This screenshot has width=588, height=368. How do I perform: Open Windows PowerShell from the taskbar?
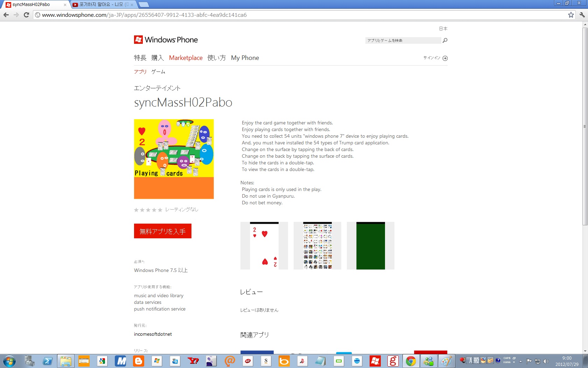pyautogui.click(x=48, y=361)
